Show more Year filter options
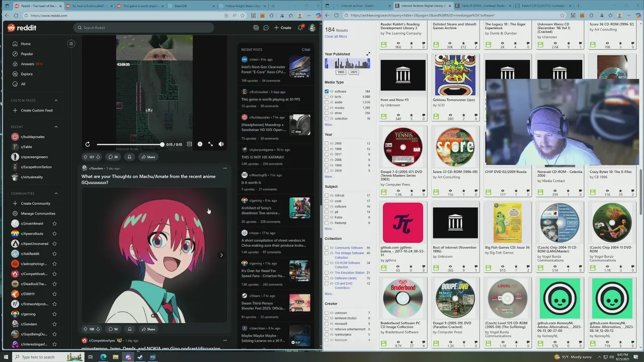 [x=329, y=176]
